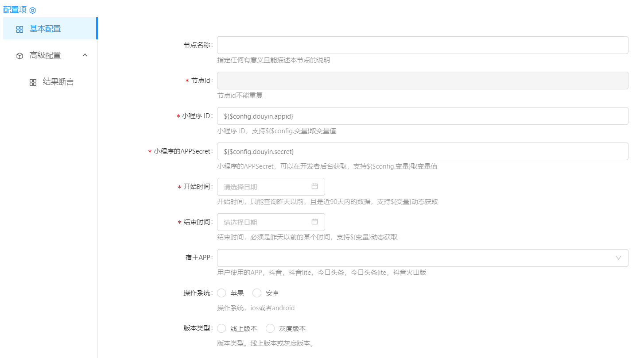
Task: Click the 高级配置 menu label
Action: [x=45, y=55]
